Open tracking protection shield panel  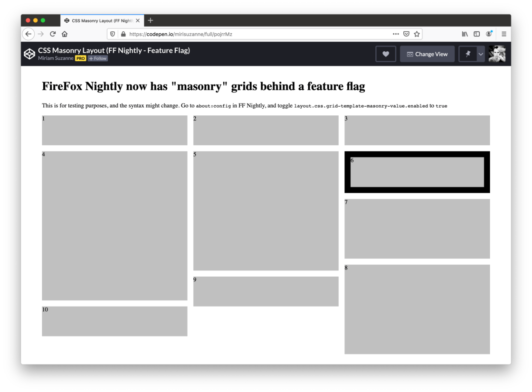coord(113,34)
